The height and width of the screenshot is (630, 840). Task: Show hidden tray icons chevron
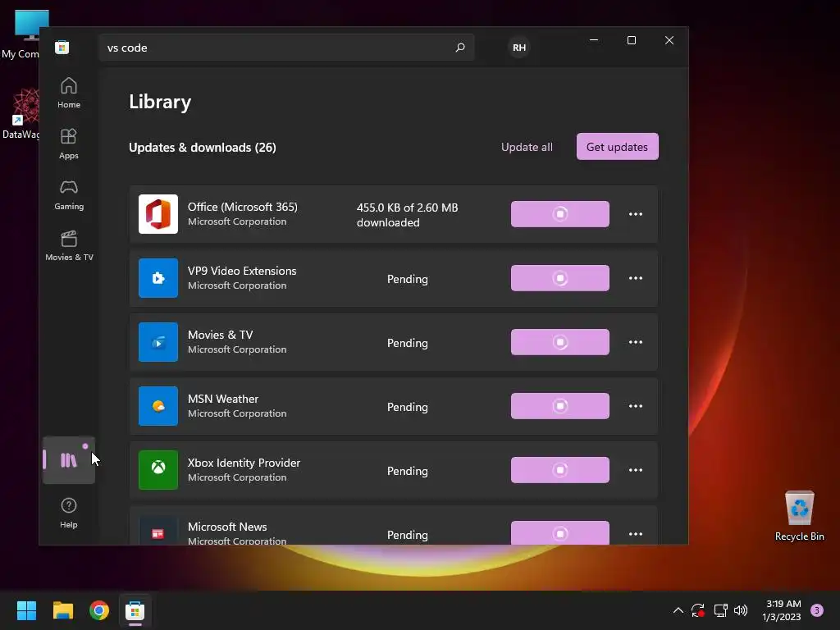click(678, 610)
